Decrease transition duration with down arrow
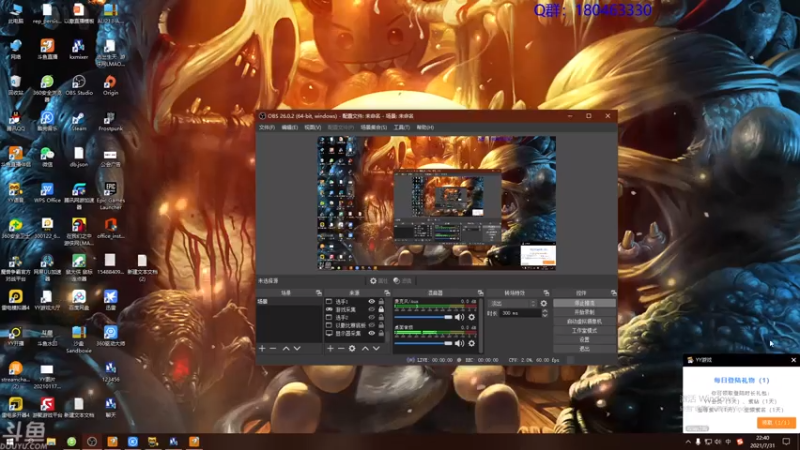800x450 pixels. click(544, 315)
